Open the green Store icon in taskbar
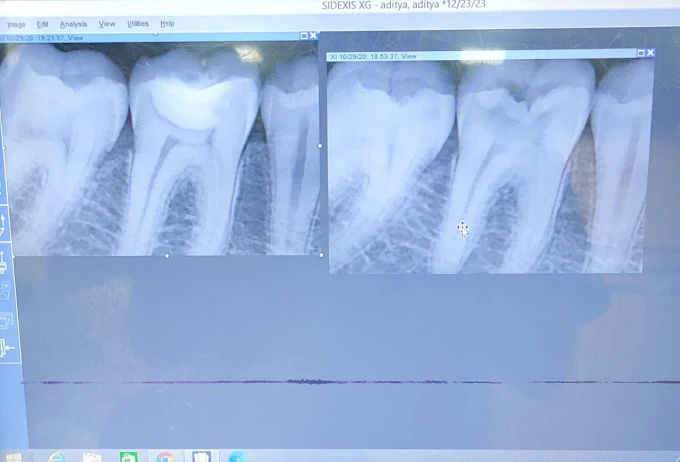680x462 pixels. (x=129, y=458)
